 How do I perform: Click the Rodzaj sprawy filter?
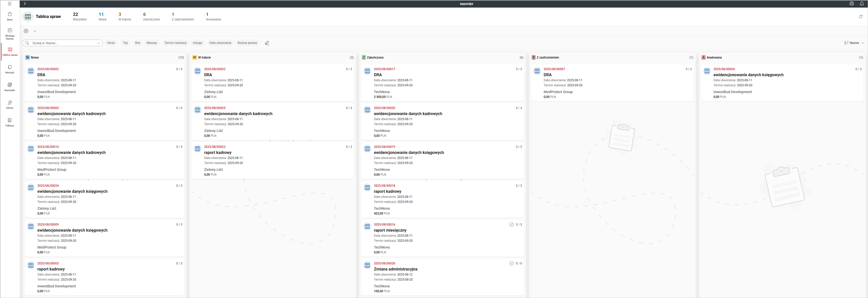pos(247,43)
